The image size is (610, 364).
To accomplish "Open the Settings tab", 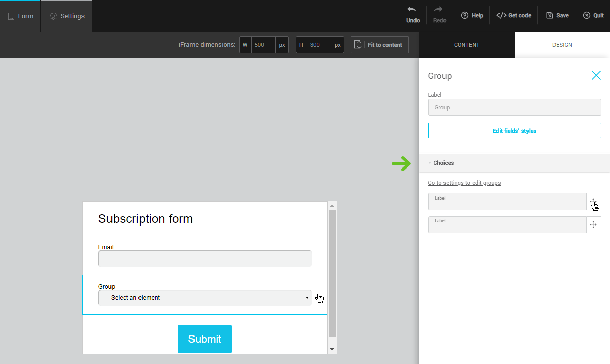I will coord(67,16).
